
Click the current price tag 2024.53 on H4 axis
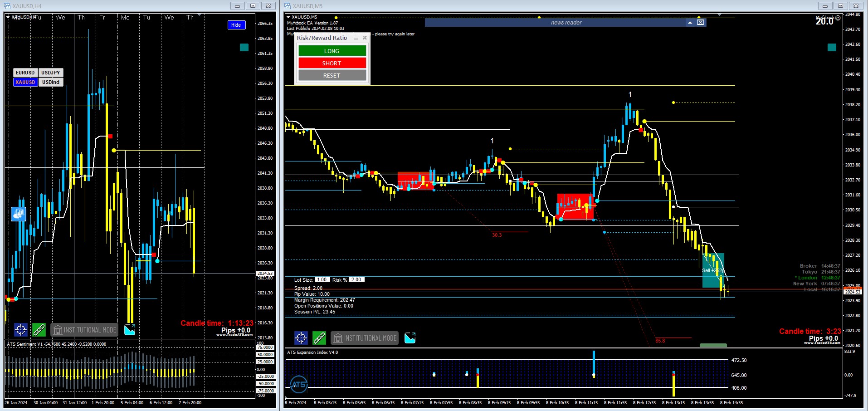click(265, 273)
